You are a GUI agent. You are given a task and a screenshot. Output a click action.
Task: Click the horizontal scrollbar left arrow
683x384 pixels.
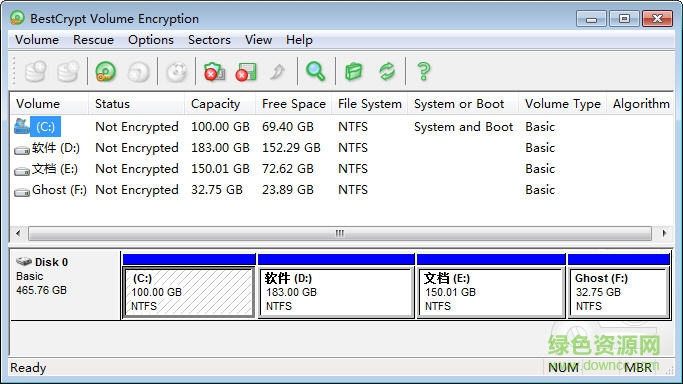pos(18,233)
